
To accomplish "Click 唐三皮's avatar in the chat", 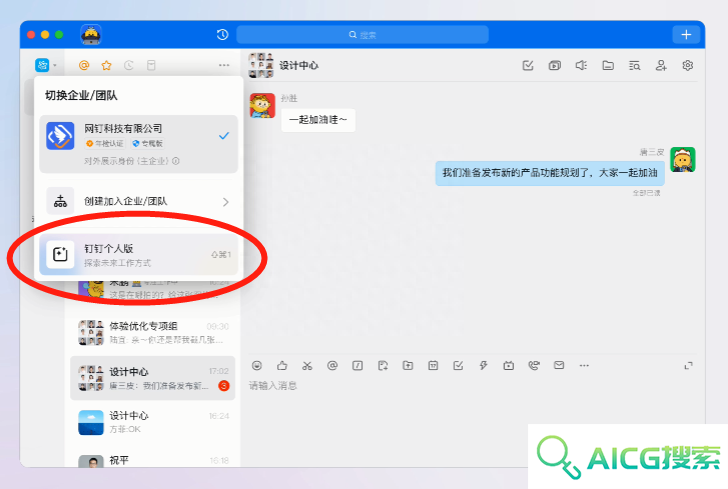I will click(682, 159).
